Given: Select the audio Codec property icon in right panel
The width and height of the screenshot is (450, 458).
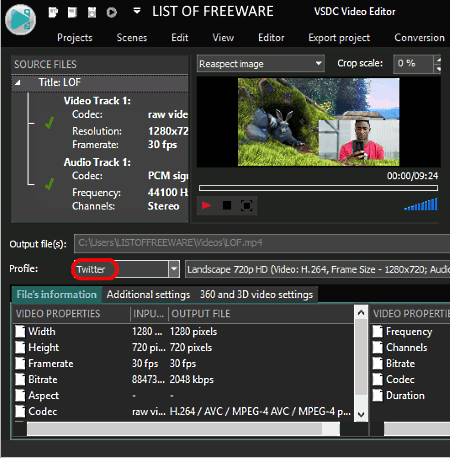Looking at the screenshot, I should (378, 379).
